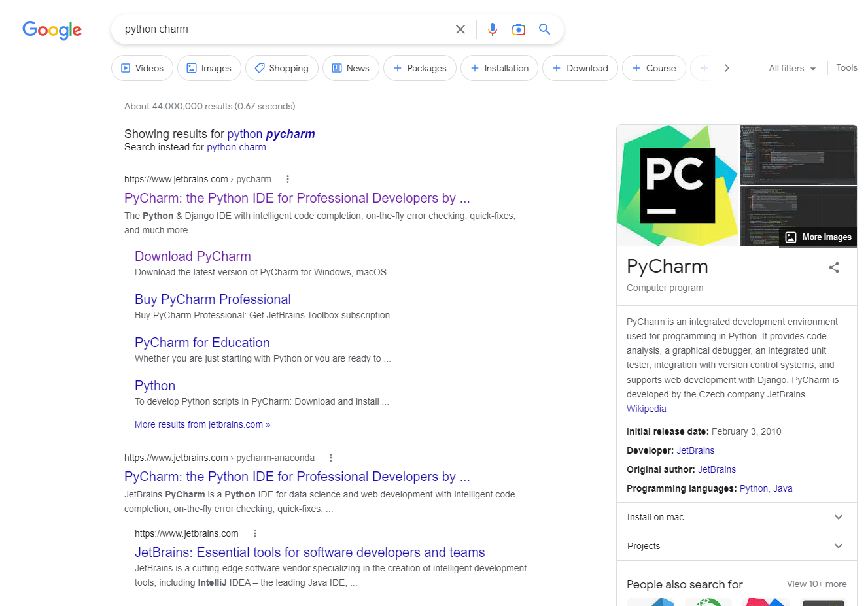Click the magnifying glass search icon
Screen dimensions: 868x606
point(544,29)
